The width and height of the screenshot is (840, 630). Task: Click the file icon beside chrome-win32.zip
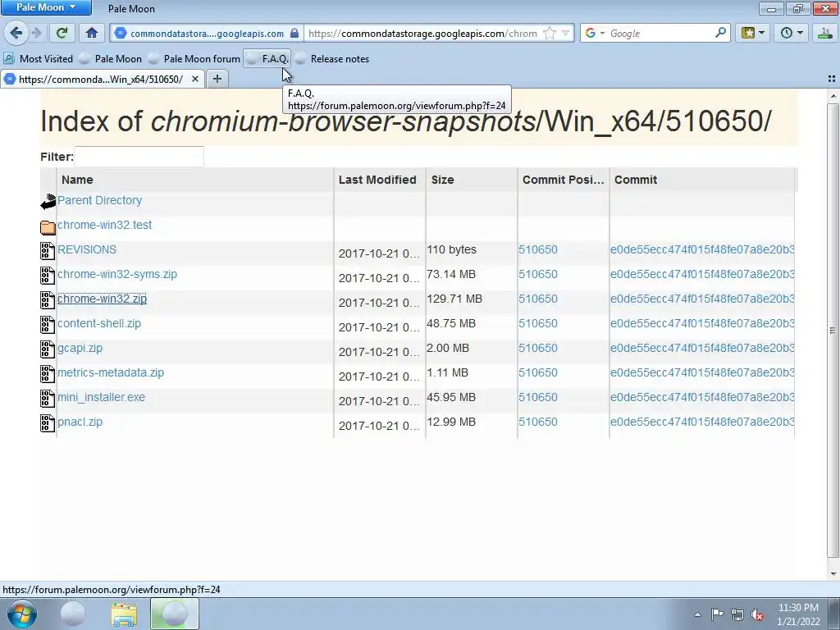48,300
